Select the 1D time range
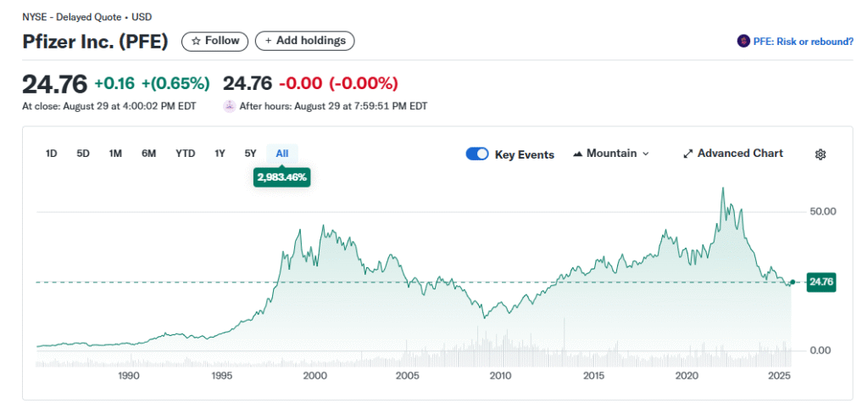This screenshot has width=868, height=403. [x=51, y=154]
